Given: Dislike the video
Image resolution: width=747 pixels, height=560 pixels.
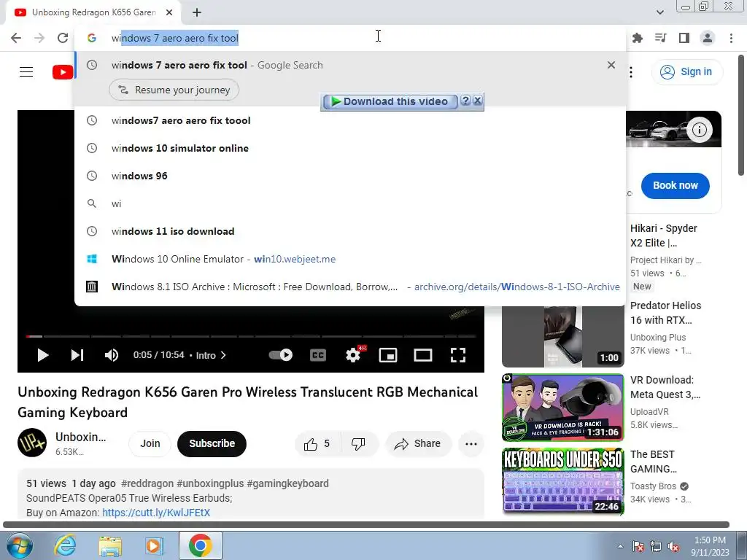Looking at the screenshot, I should (358, 444).
